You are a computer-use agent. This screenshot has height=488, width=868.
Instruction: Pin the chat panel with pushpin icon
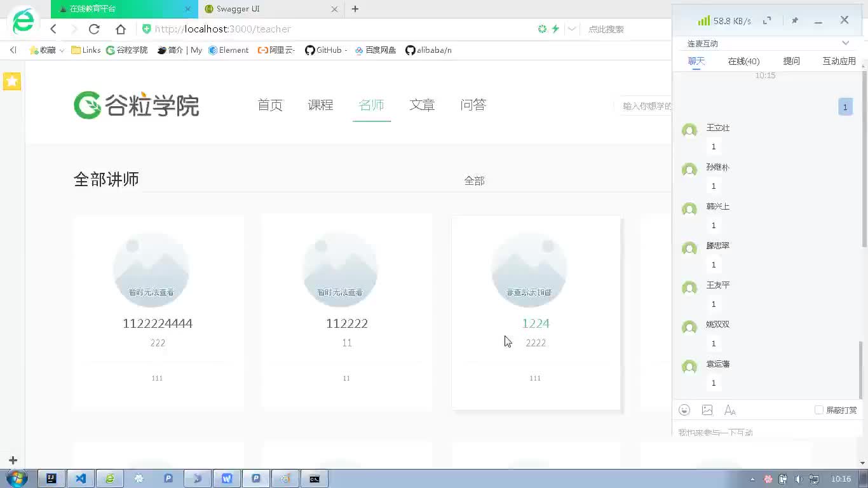coord(794,20)
